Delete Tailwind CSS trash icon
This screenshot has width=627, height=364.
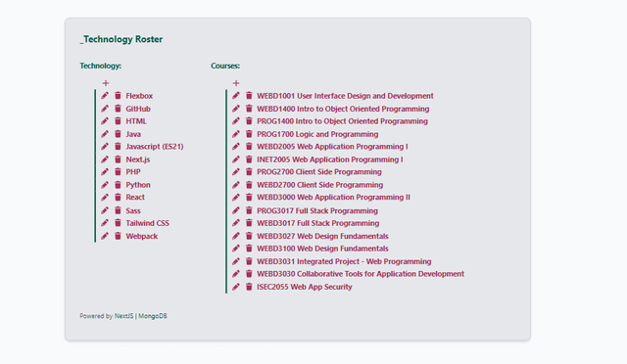click(x=118, y=223)
